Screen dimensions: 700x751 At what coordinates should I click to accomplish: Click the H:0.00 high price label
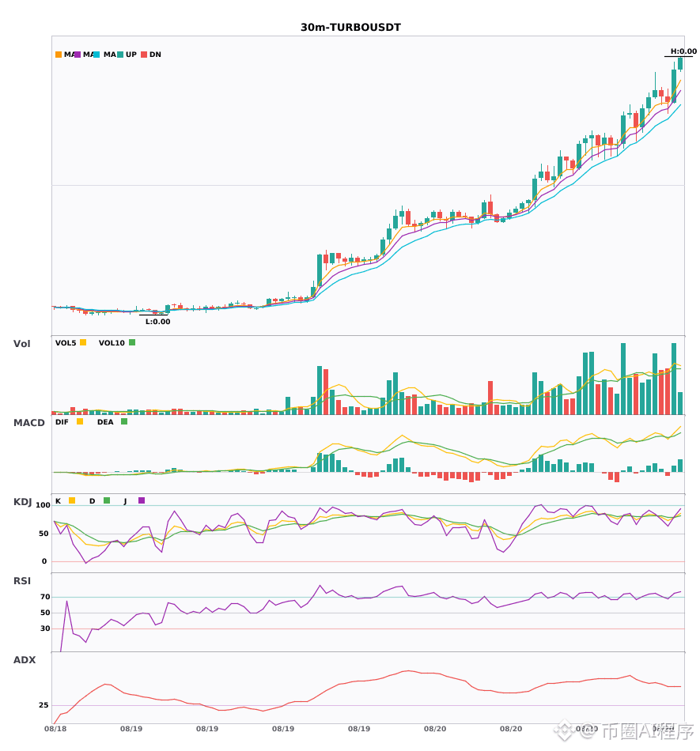click(x=683, y=51)
